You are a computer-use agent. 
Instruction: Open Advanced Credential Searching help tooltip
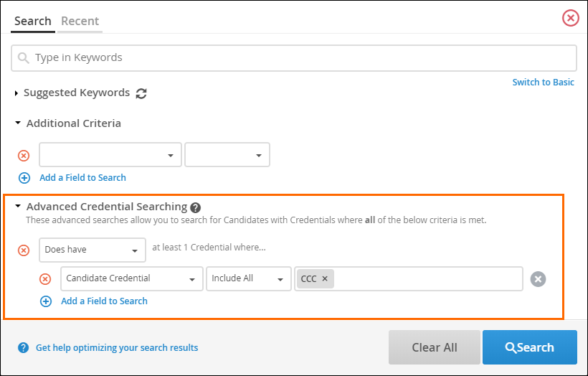(195, 207)
